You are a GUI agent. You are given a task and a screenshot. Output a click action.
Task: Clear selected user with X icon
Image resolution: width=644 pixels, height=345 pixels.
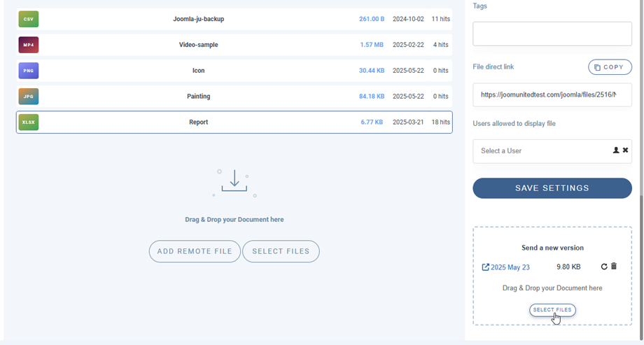(626, 150)
